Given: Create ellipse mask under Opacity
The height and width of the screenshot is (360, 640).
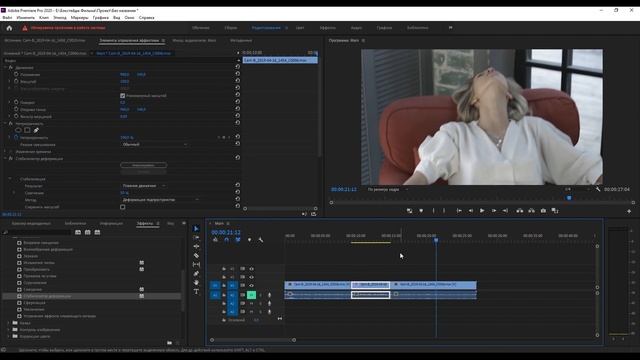Looking at the screenshot, I should click(18, 130).
